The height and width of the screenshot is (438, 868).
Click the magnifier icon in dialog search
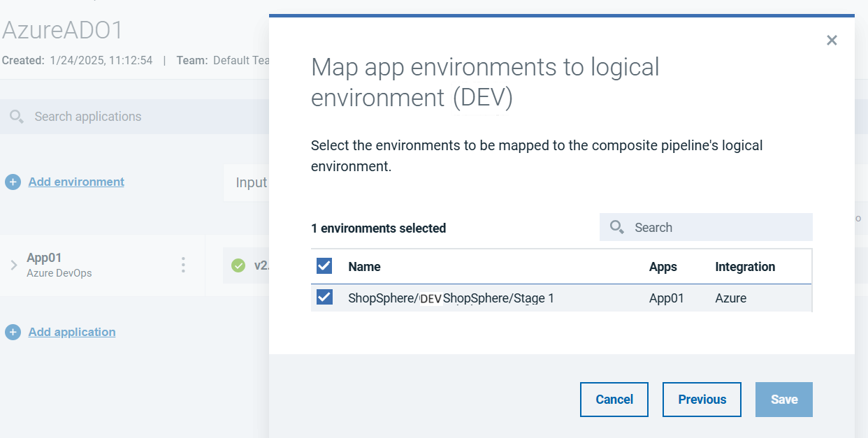pyautogui.click(x=616, y=227)
